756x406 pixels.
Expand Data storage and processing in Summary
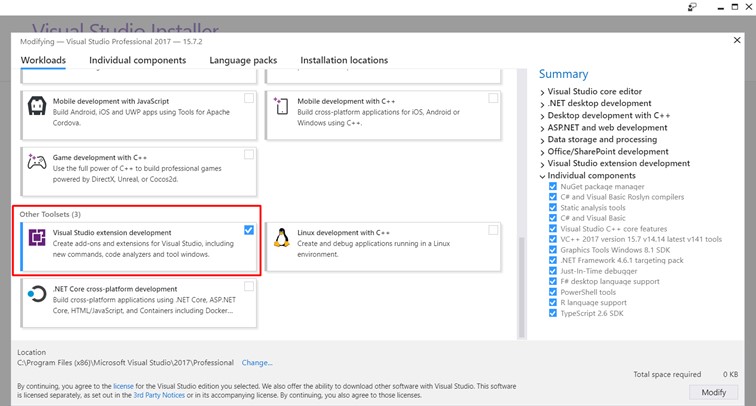[x=542, y=140]
